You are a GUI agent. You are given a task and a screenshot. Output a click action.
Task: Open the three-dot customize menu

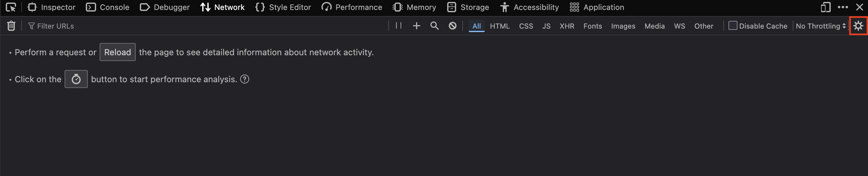(843, 7)
